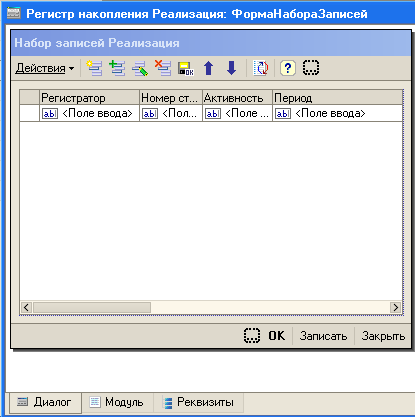The image size is (415, 417).
Task: Click the Закрыть button
Action: 383,336
